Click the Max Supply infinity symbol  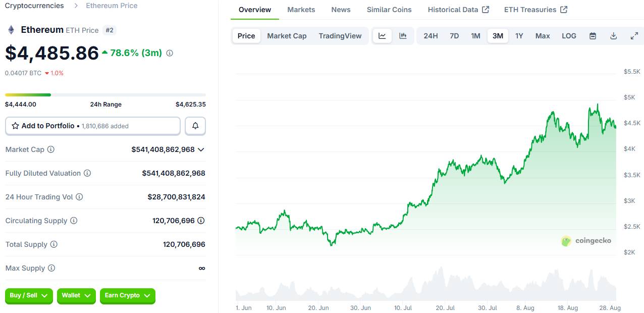[x=202, y=268]
